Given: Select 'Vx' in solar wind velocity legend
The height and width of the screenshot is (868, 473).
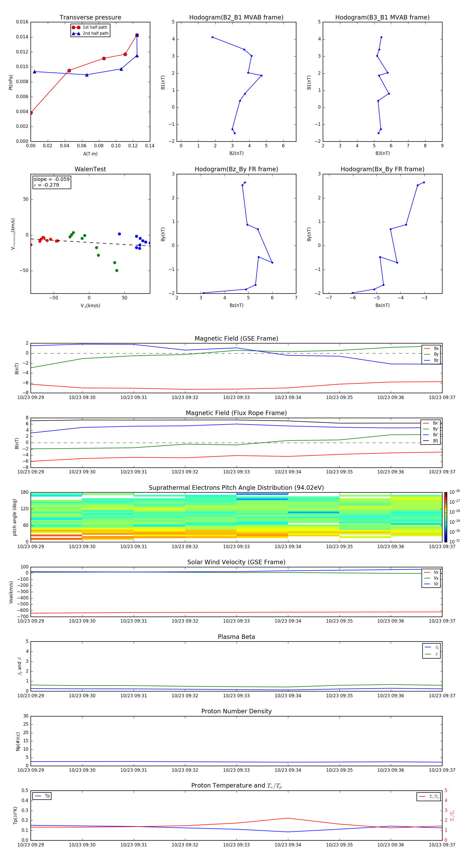Looking at the screenshot, I should 431,572.
